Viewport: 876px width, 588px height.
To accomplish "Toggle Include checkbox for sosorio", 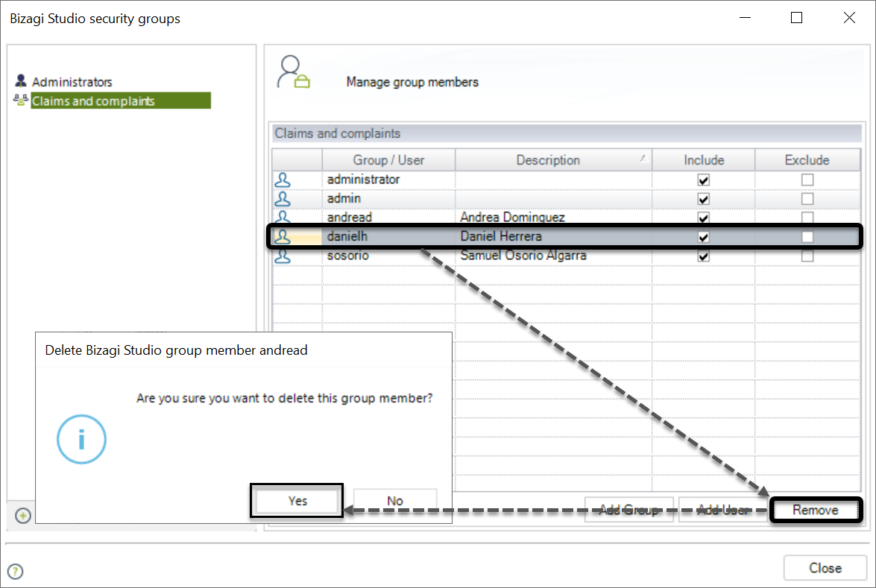I will 703,256.
